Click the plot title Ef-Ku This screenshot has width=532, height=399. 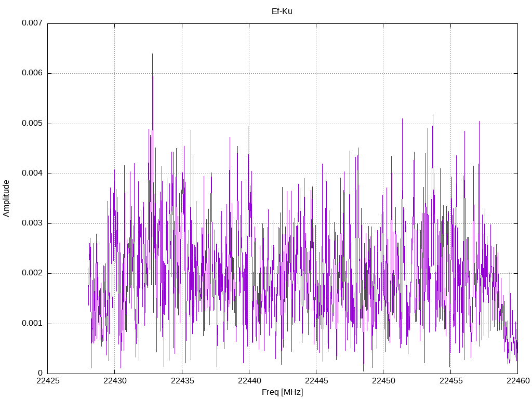point(282,11)
